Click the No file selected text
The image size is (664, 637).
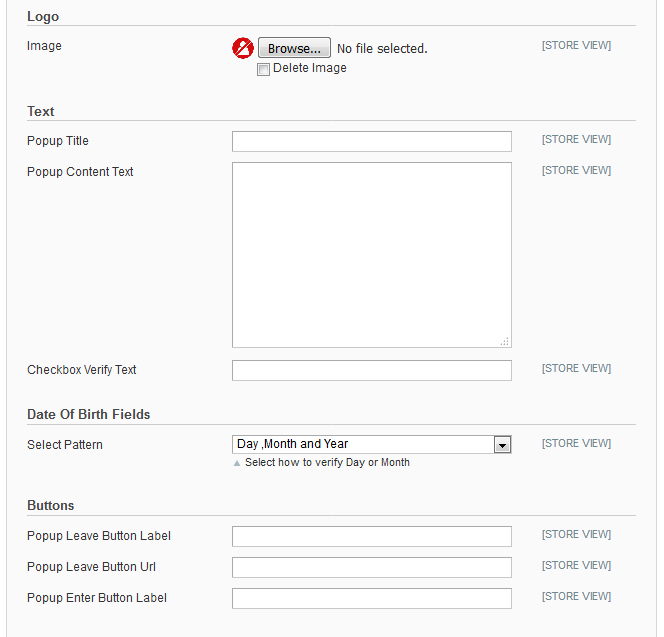tap(382, 49)
